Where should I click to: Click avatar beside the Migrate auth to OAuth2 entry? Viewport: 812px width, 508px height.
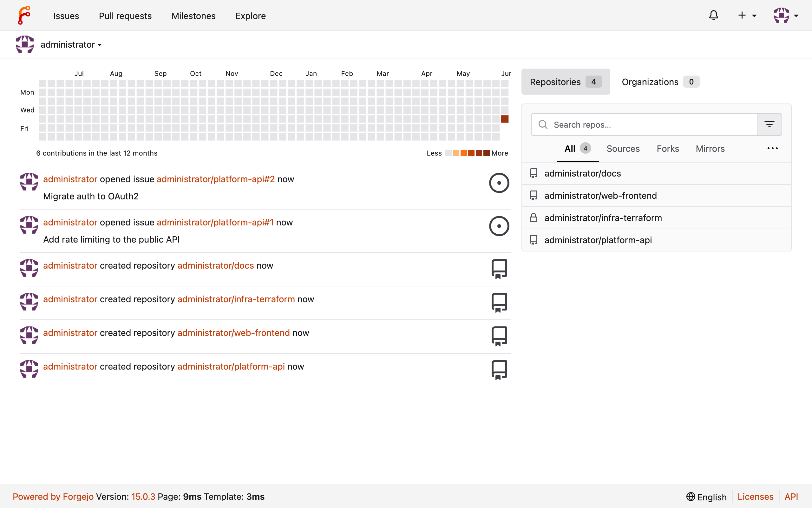tap(29, 182)
